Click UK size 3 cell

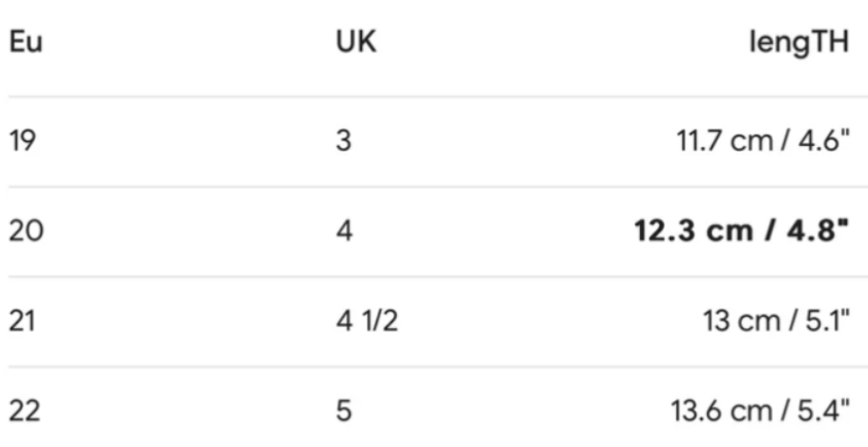[x=343, y=141]
